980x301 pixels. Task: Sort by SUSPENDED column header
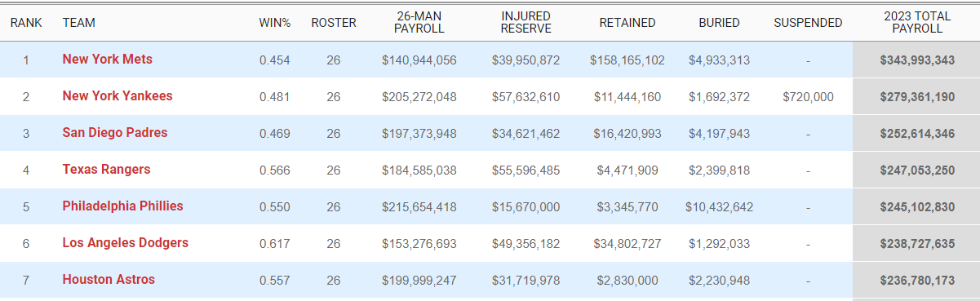[x=808, y=23]
